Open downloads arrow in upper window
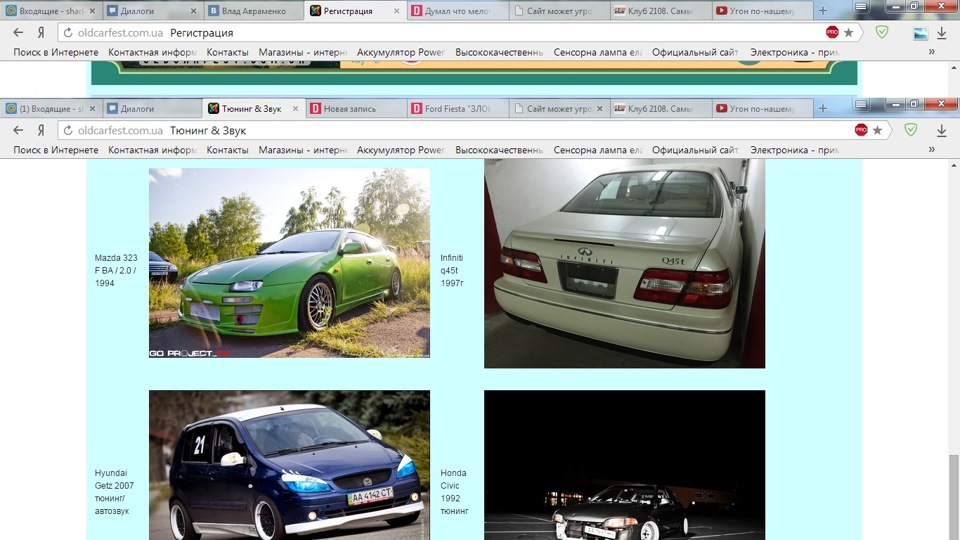The width and height of the screenshot is (960, 540). [942, 33]
